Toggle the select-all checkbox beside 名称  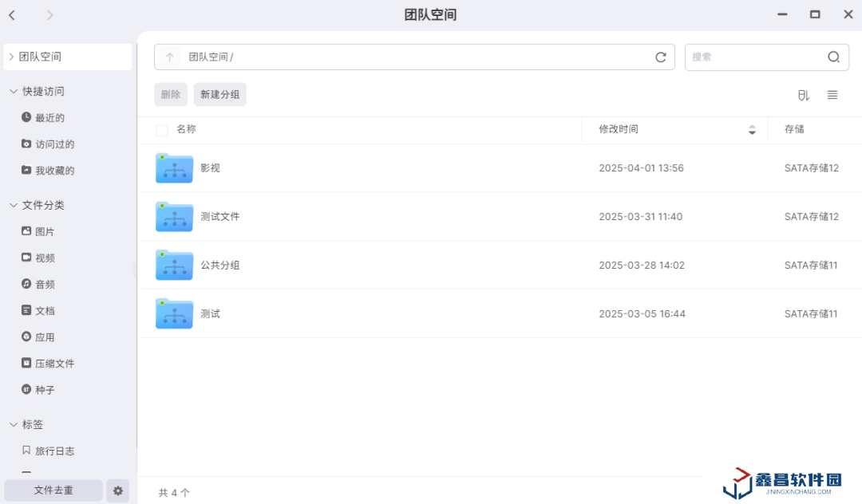pos(162,130)
